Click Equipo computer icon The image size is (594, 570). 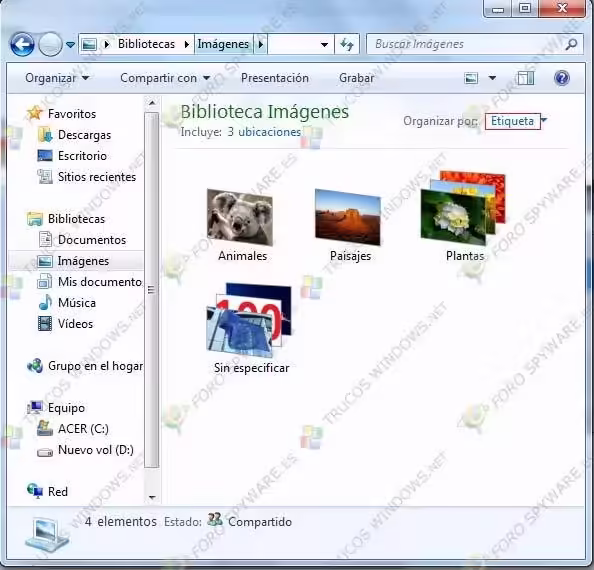(x=35, y=408)
